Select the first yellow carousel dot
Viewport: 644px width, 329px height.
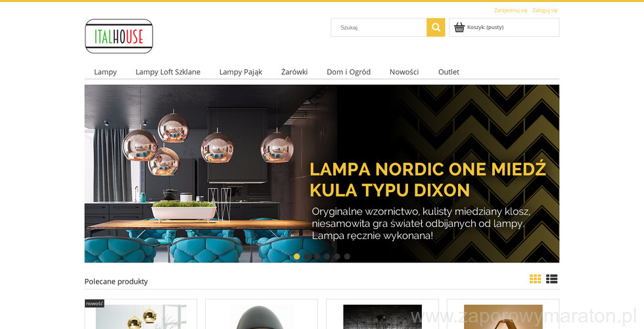(x=297, y=256)
